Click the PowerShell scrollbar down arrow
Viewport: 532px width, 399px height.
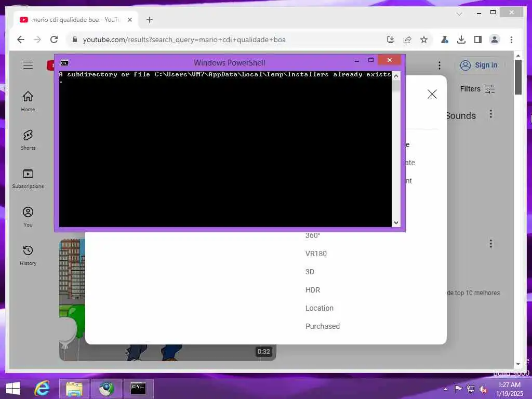[x=396, y=223]
